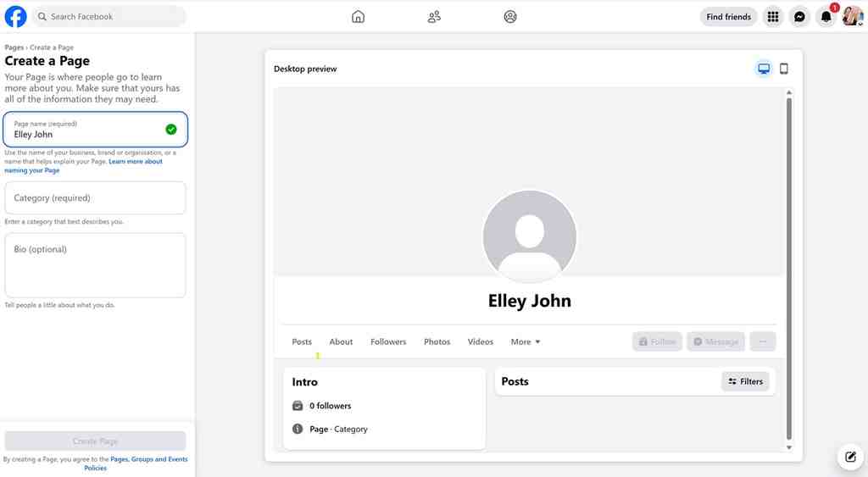Click the default profile avatar placeholder
The width and height of the screenshot is (868, 477).
(x=530, y=237)
